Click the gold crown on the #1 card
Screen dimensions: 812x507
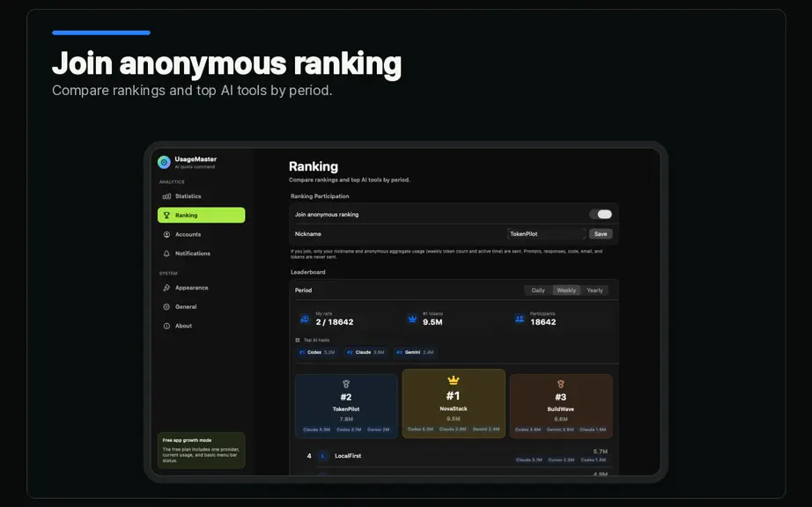(454, 380)
